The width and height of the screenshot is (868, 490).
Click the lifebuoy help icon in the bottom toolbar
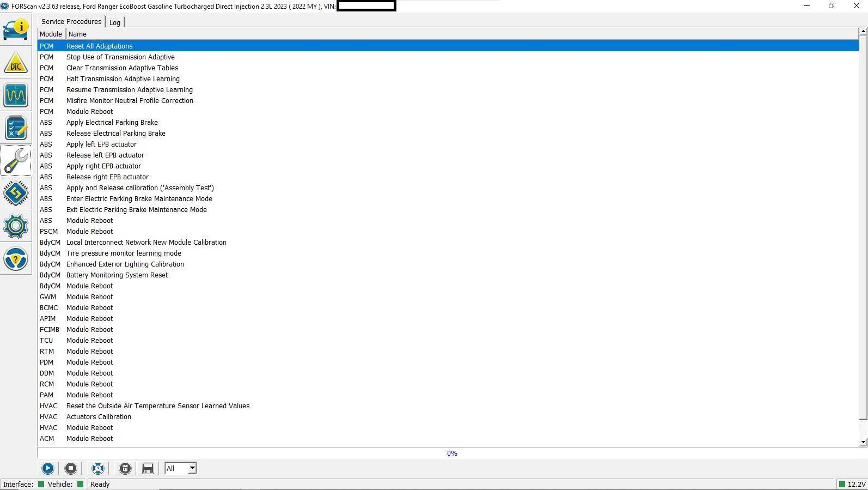coord(98,468)
